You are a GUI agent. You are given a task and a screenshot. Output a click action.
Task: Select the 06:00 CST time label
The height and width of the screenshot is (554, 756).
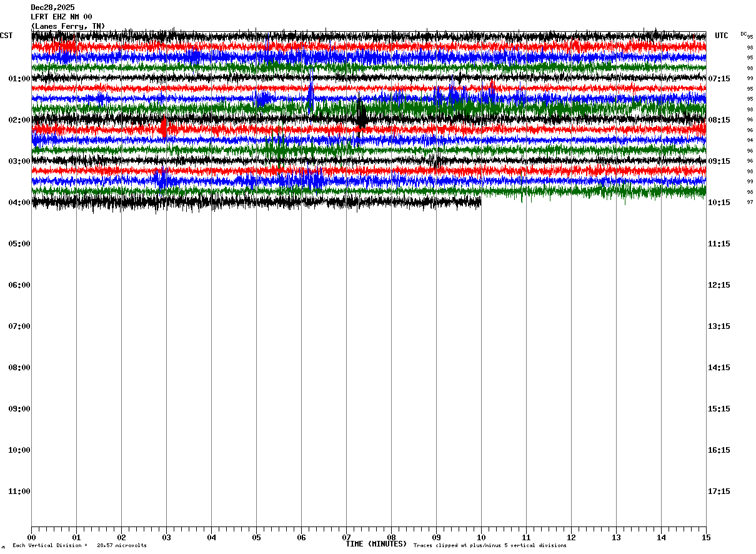pyautogui.click(x=19, y=285)
